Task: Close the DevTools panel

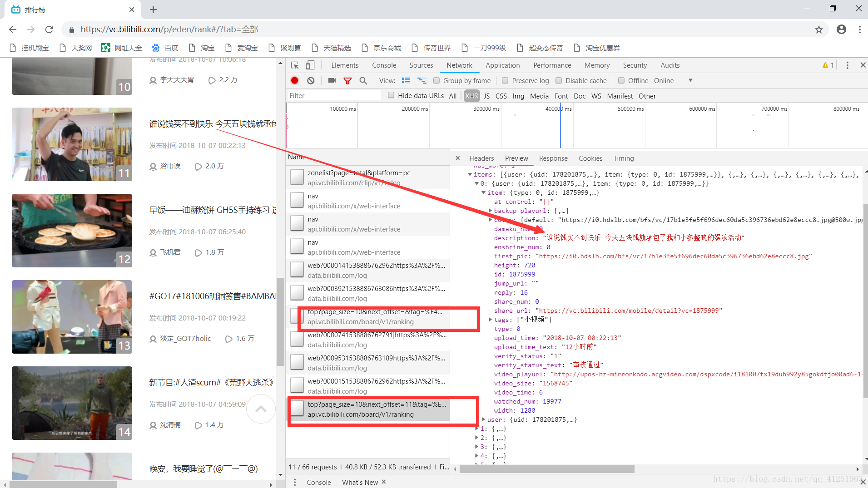Action: (x=863, y=65)
